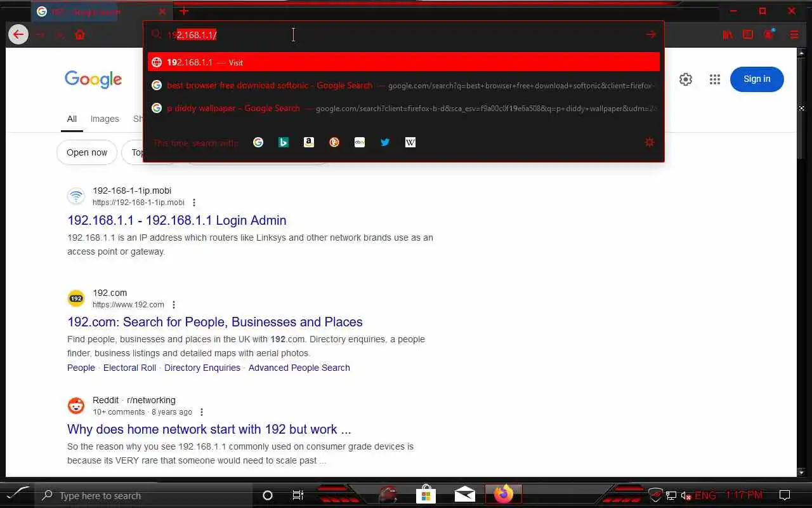Search with Twitter one-off engine icon
Image resolution: width=812 pixels, height=508 pixels.
coord(385,142)
